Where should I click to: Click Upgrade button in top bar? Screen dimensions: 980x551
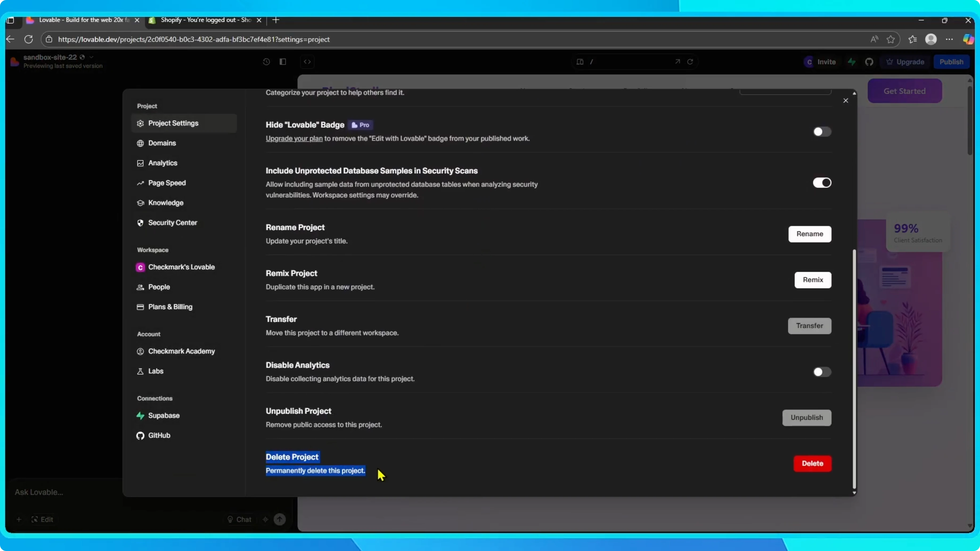click(905, 62)
